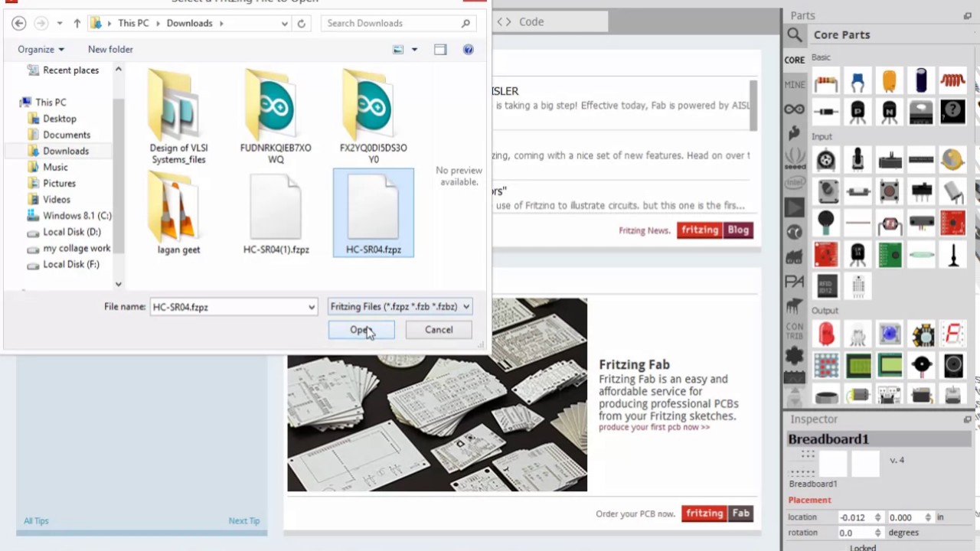
Task: Select the piezo buzzer part in Output
Action: point(921,365)
